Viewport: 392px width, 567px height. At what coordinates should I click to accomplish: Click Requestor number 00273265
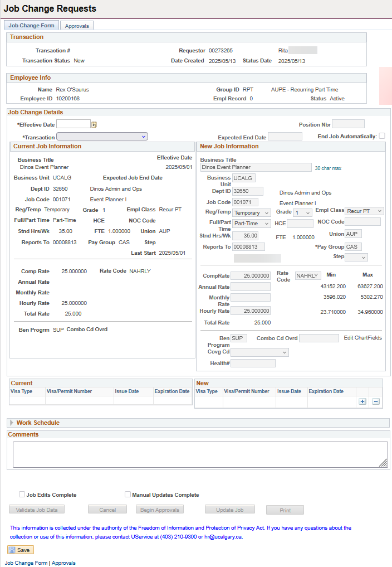click(220, 51)
